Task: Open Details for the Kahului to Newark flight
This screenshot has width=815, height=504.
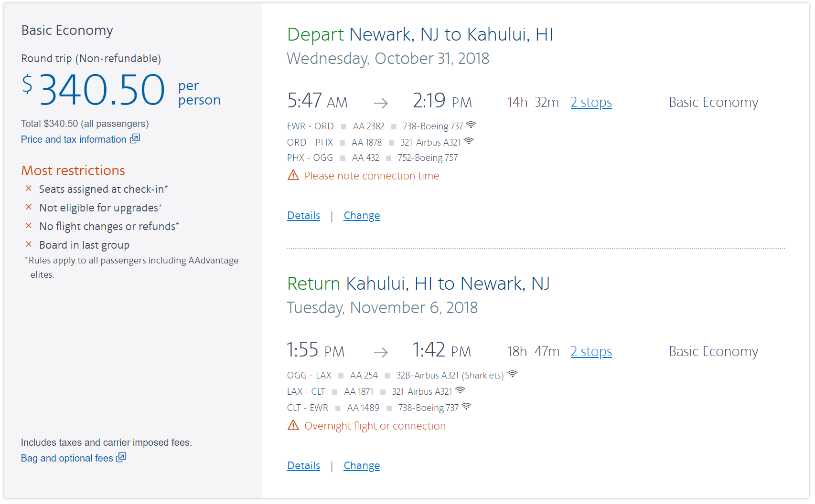Action: tap(303, 466)
